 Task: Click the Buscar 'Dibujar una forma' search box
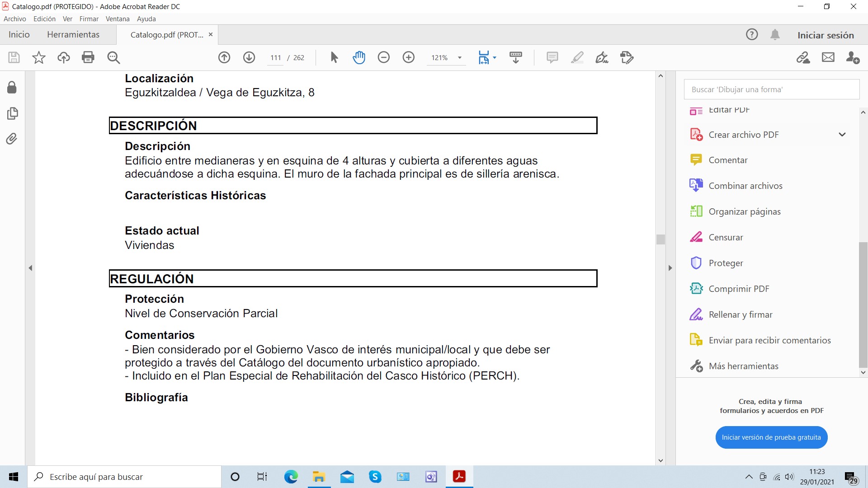tap(772, 89)
